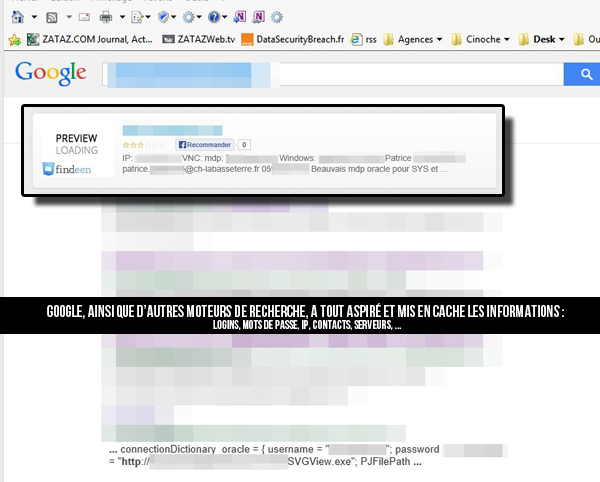Expand the Print options dropdown arrow

122,17
